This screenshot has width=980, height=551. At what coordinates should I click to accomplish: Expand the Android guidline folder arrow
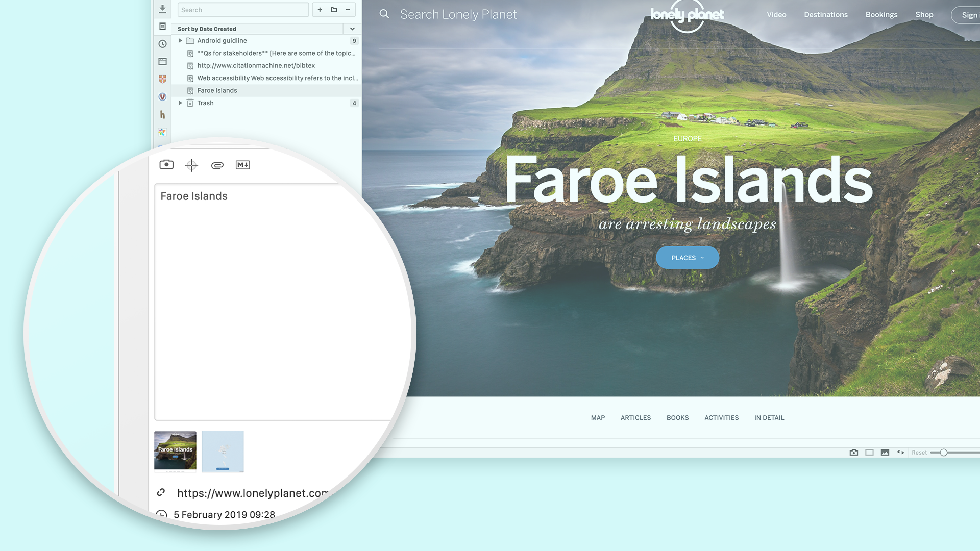(180, 41)
